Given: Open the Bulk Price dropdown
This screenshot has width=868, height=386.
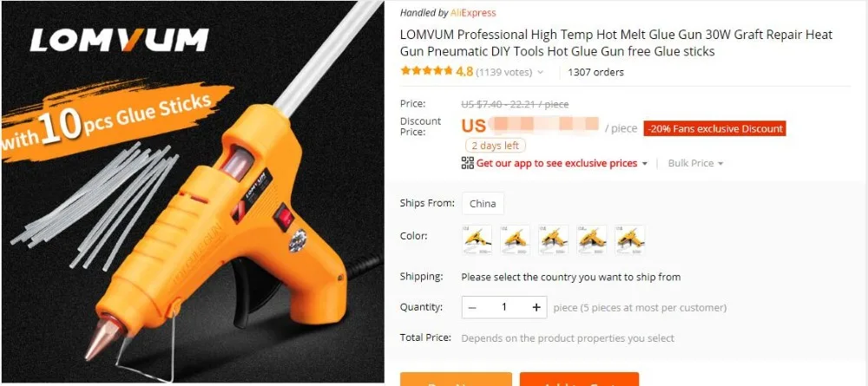Looking at the screenshot, I should pyautogui.click(x=695, y=163).
